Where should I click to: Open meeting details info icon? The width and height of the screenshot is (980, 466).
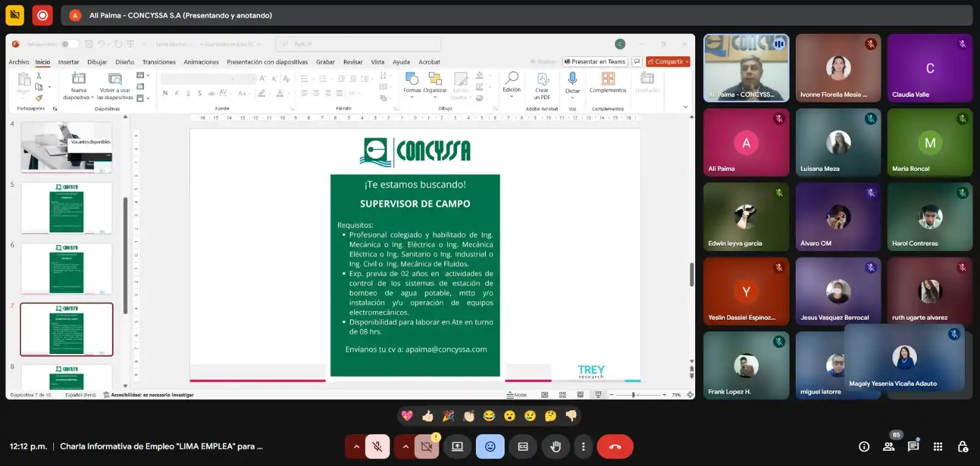click(x=864, y=446)
